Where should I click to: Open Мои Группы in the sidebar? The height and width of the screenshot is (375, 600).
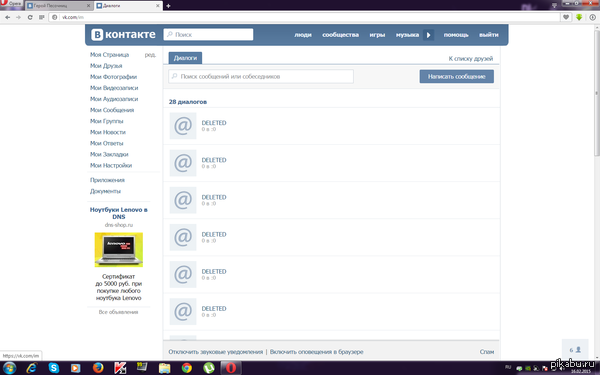[x=106, y=121]
